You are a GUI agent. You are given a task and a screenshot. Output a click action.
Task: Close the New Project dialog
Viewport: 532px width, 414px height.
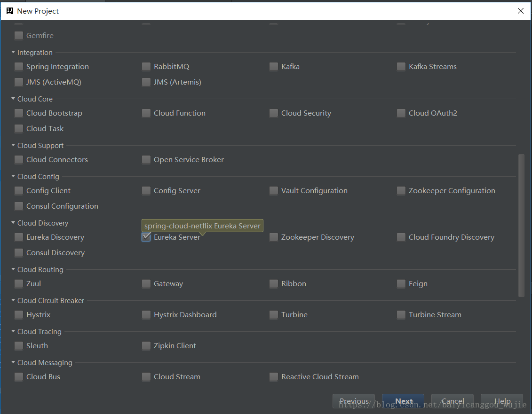(x=520, y=11)
